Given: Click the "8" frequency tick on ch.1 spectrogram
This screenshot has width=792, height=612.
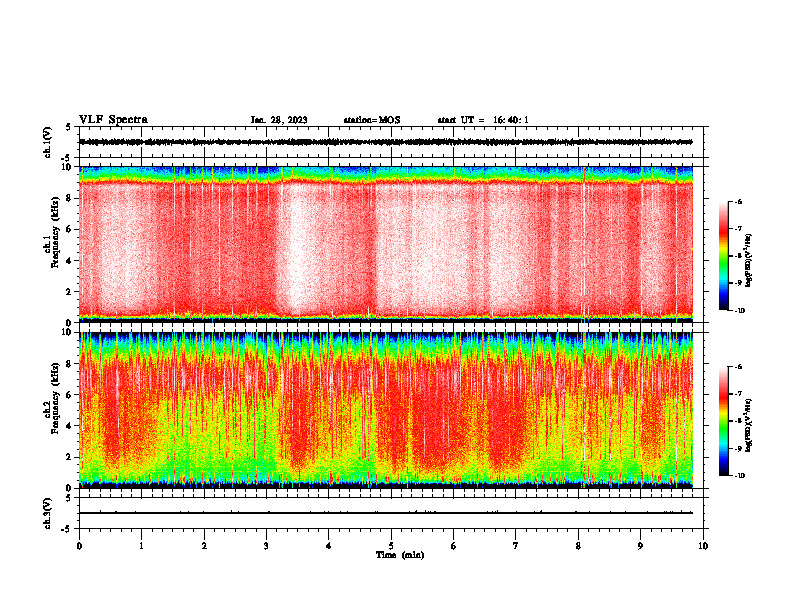Looking at the screenshot, I should [70, 198].
